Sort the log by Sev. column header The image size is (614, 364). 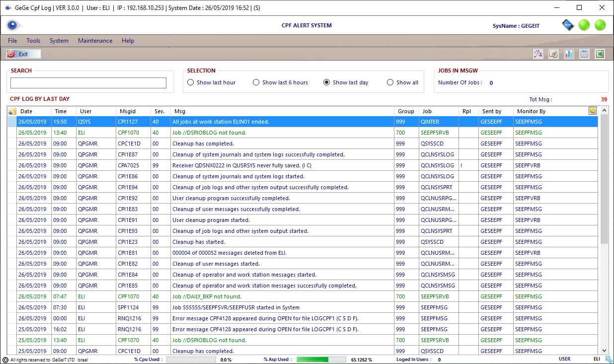159,111
